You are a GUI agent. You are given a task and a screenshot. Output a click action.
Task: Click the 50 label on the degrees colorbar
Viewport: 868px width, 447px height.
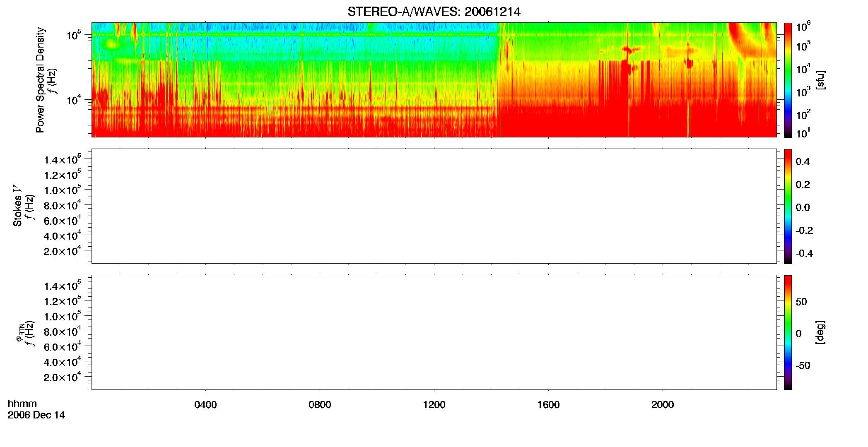801,302
